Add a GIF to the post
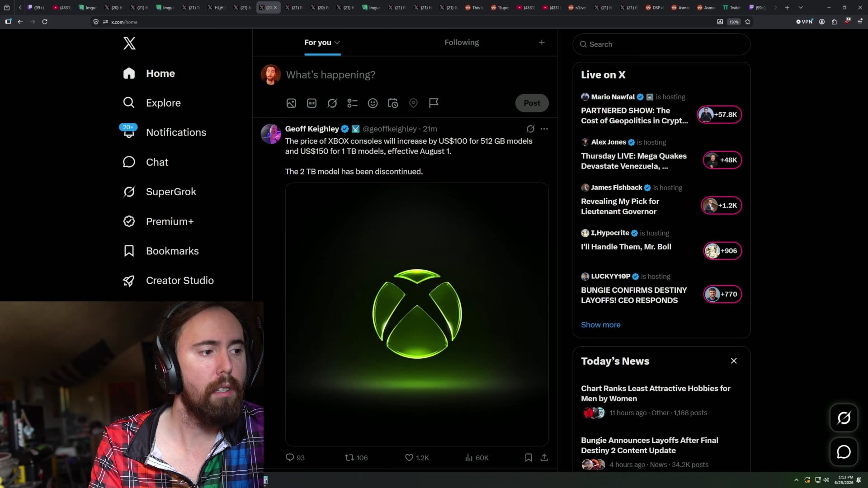 tap(311, 103)
